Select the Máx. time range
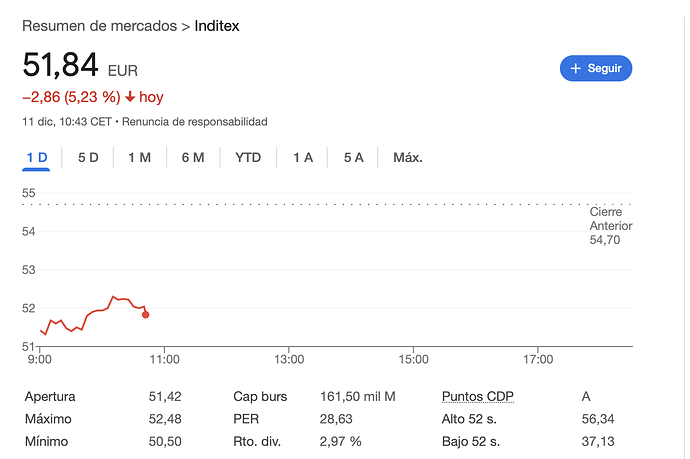 click(x=408, y=158)
